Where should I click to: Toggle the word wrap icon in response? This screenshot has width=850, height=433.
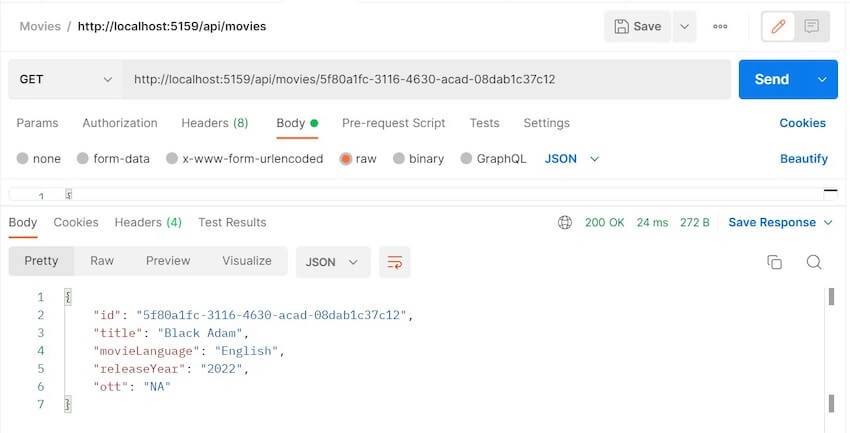click(x=395, y=262)
